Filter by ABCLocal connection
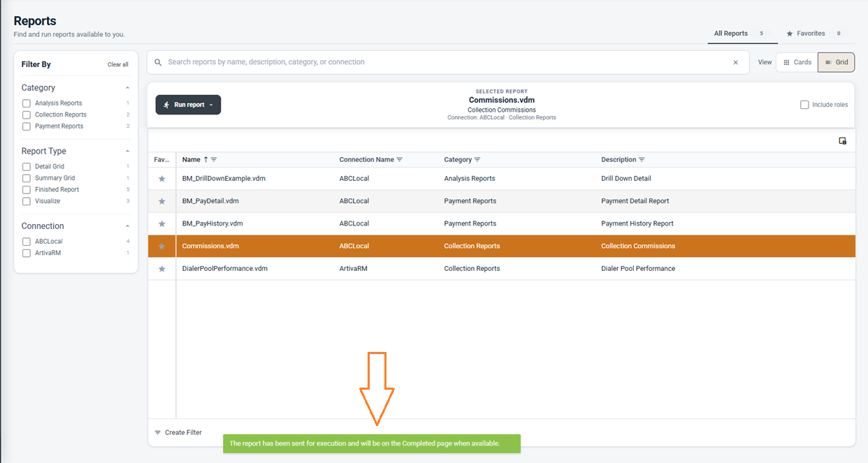 (27, 242)
